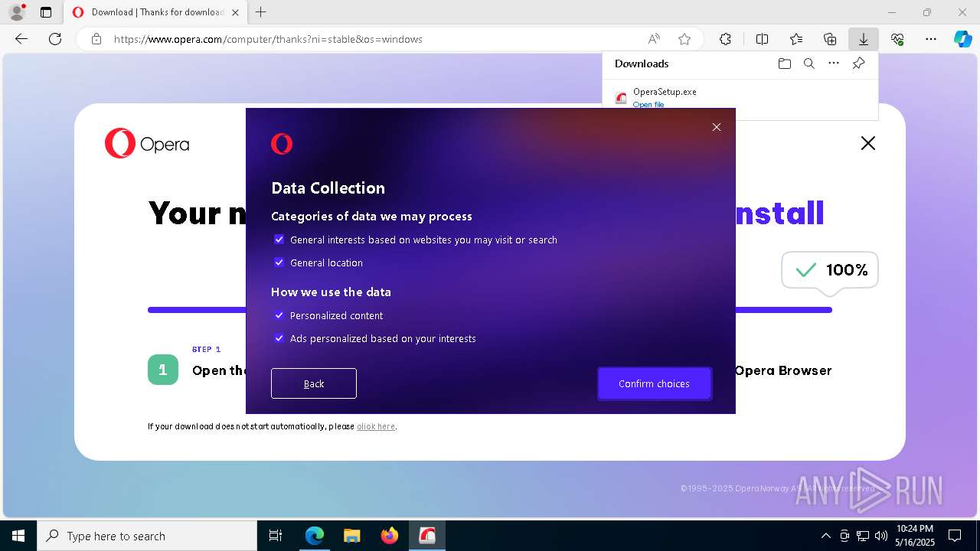980x551 pixels.
Task: Open File Explorer from taskbar
Action: [x=352, y=536]
